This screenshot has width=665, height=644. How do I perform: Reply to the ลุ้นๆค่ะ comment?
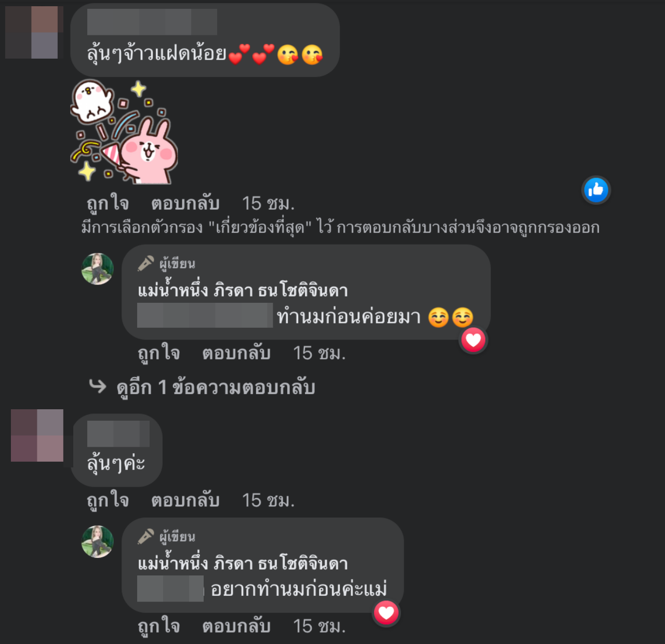[x=185, y=500]
